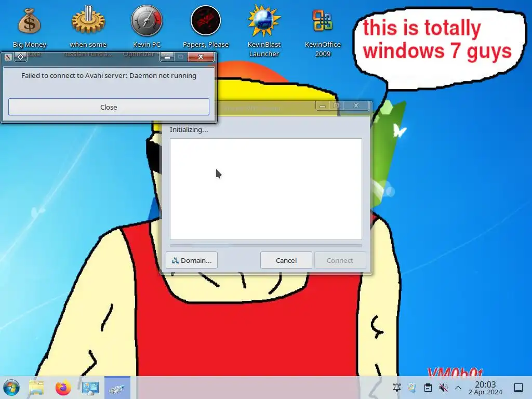Click the show desktop button in the taskbar
The width and height of the screenshot is (532, 399).
pos(518,388)
